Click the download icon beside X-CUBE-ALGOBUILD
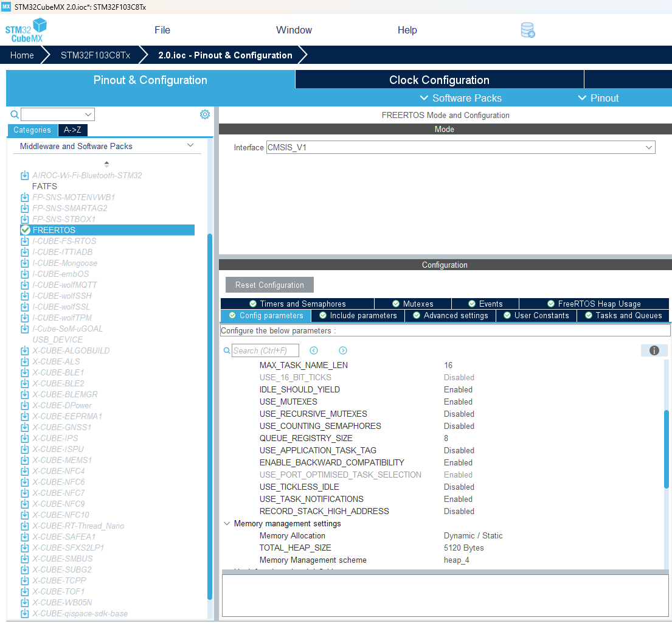This screenshot has height=623, width=672. point(25,350)
